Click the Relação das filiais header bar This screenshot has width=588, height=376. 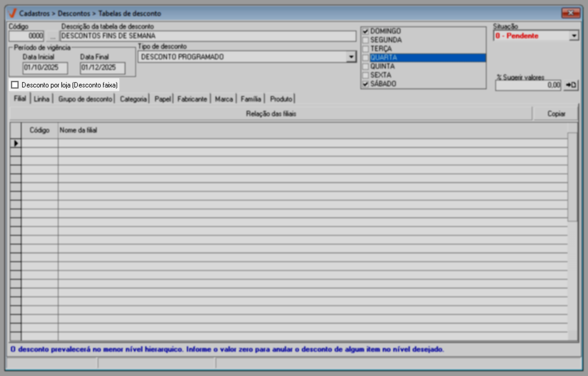271,113
